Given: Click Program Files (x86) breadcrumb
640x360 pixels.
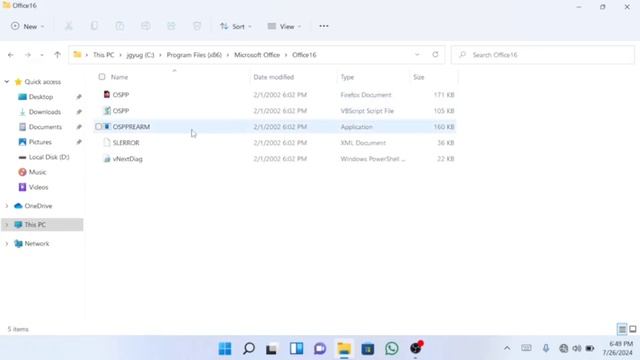Looking at the screenshot, I should pos(194,55).
